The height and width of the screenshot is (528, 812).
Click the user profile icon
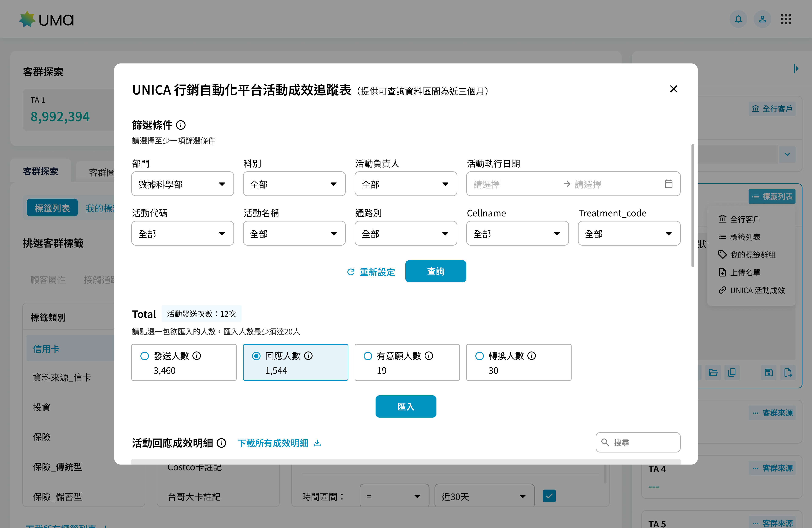762,19
